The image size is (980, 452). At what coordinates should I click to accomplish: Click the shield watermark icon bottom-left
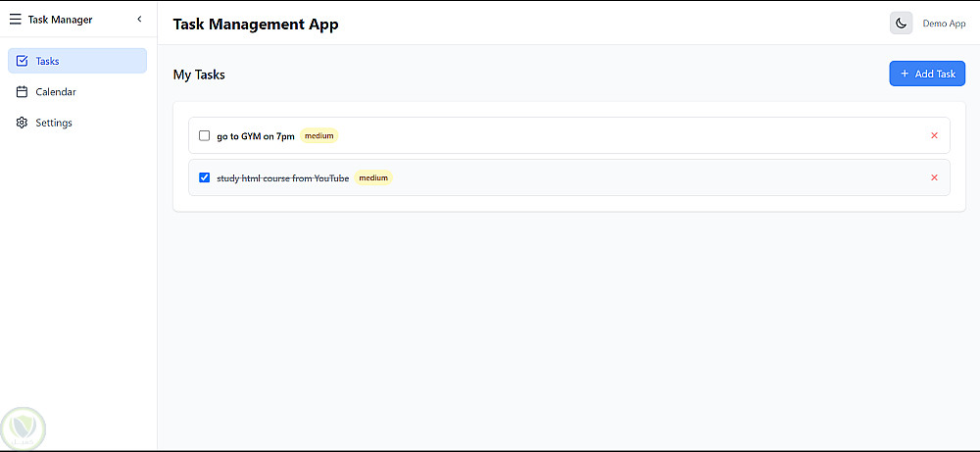click(22, 428)
